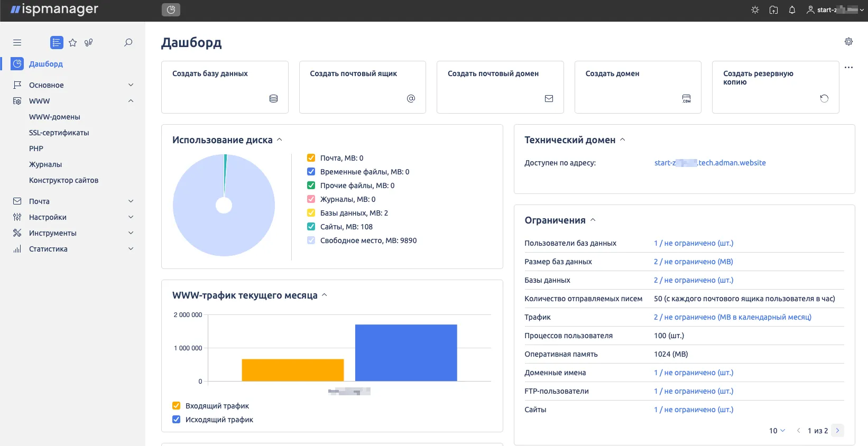Image resolution: width=868 pixels, height=446 pixels.
Task: Expand the Почта menu section
Action: point(131,201)
